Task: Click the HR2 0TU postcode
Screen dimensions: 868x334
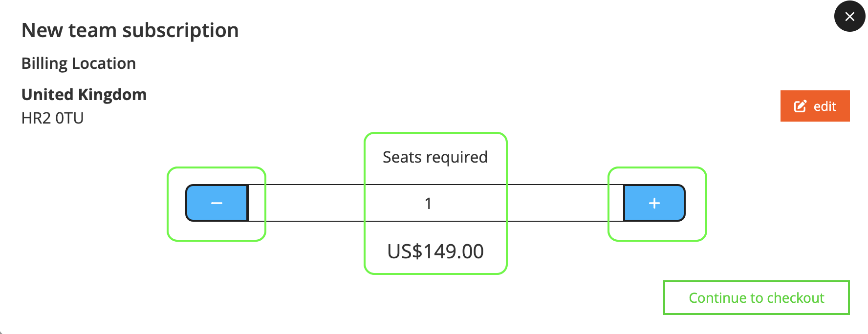Action: point(53,118)
